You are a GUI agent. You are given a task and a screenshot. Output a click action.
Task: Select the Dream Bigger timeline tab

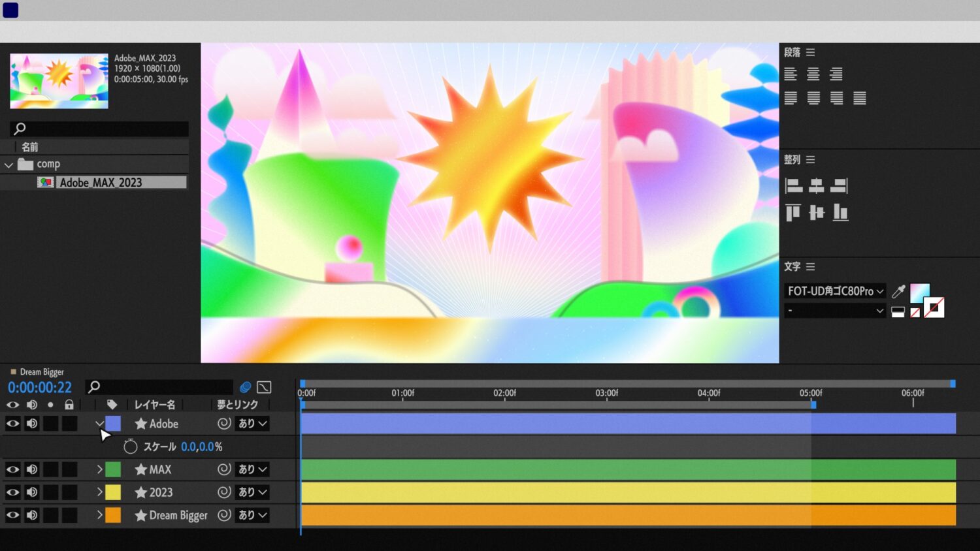pyautogui.click(x=37, y=372)
